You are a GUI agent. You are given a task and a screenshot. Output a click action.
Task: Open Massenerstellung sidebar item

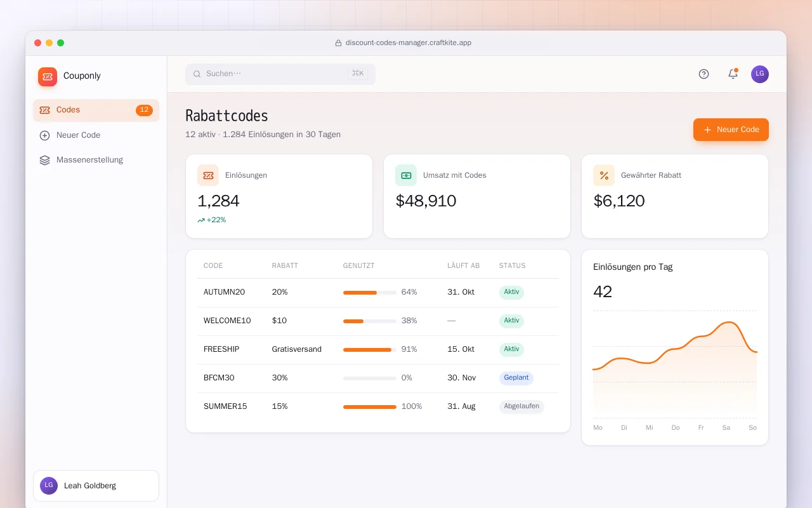pyautogui.click(x=96, y=160)
